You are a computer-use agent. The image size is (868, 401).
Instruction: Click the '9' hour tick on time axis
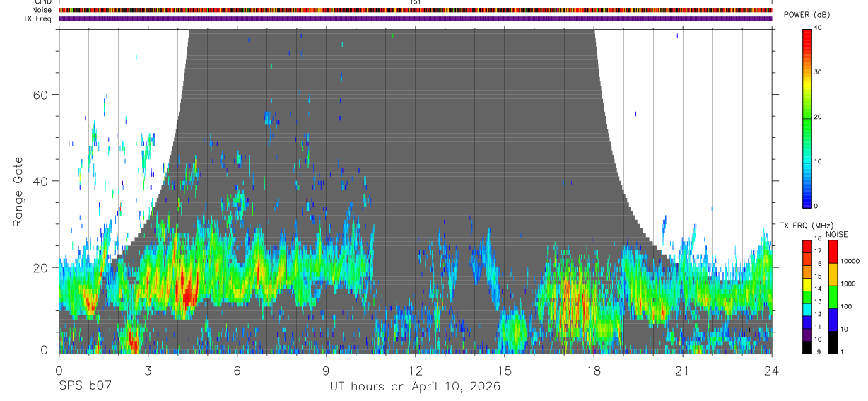(326, 370)
